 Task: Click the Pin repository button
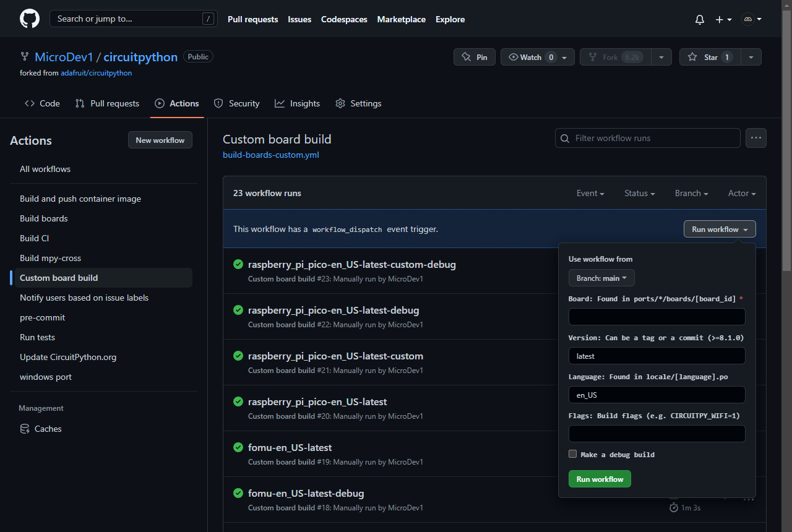click(475, 57)
